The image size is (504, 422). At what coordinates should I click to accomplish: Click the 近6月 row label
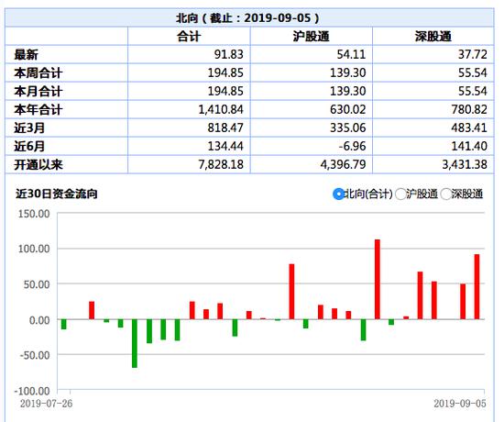tap(29, 146)
